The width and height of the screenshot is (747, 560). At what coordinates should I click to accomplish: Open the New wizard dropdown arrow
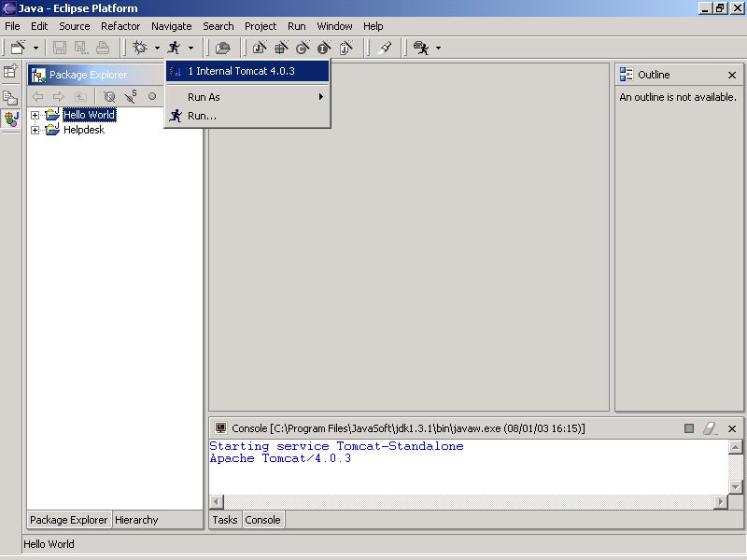point(35,49)
